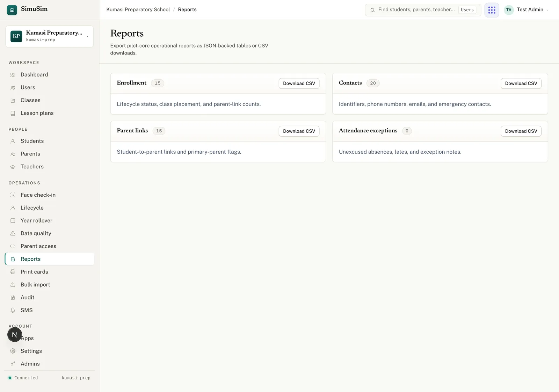Click the Face check-in scan icon
The width and height of the screenshot is (559, 392).
[x=13, y=195]
